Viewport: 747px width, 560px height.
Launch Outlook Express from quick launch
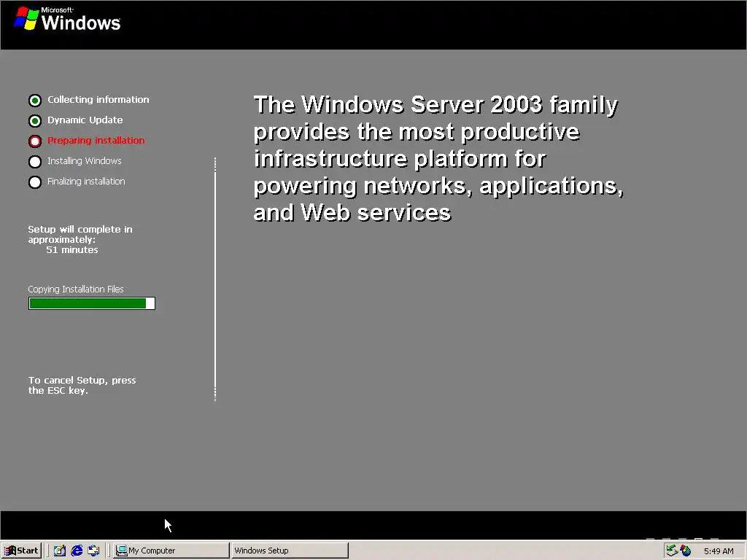coord(93,551)
